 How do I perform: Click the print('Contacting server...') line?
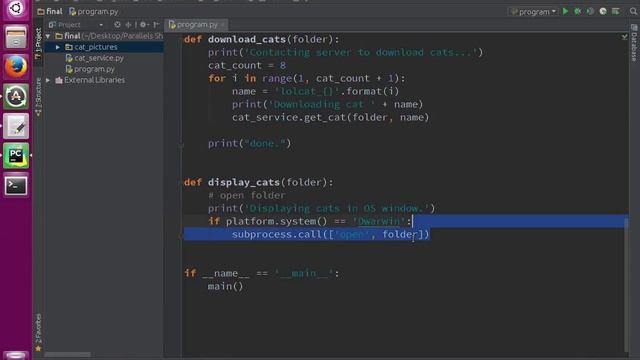pyautogui.click(x=345, y=52)
